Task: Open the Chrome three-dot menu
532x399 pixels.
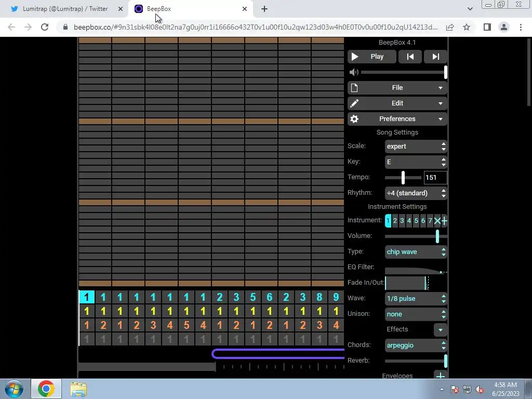Action: click(521, 27)
